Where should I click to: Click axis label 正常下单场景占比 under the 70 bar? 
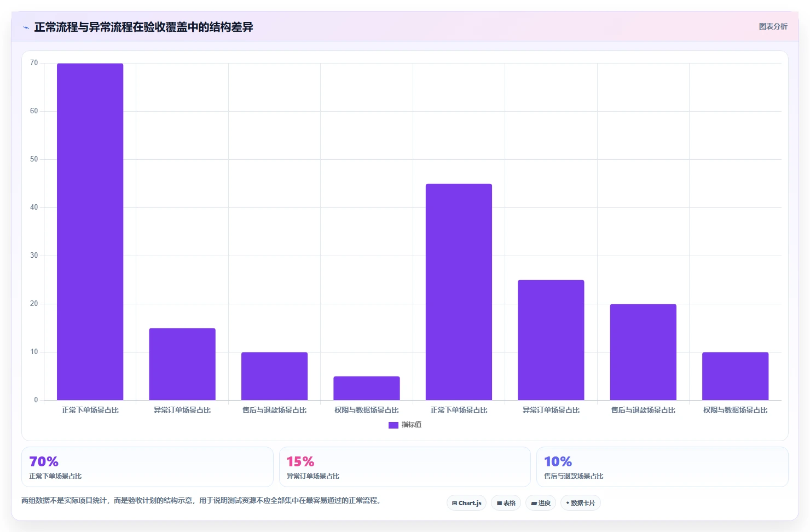(90, 410)
